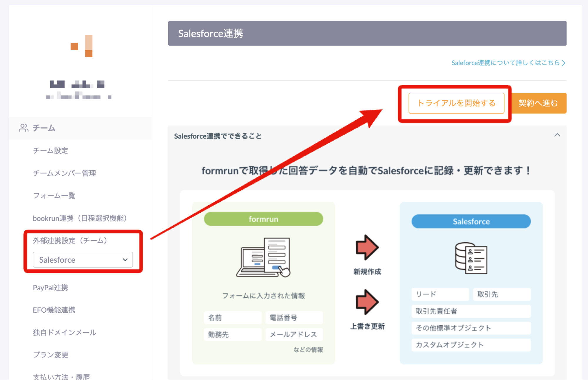Click the red arrow above 上書き更新
The height and width of the screenshot is (380, 588).
click(367, 302)
